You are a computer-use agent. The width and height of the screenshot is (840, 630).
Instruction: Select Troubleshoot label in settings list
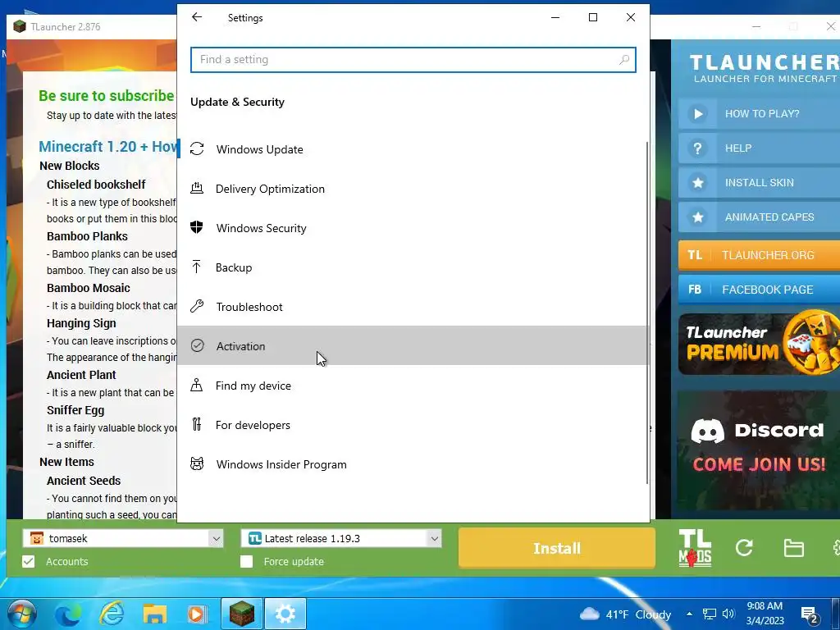(249, 307)
